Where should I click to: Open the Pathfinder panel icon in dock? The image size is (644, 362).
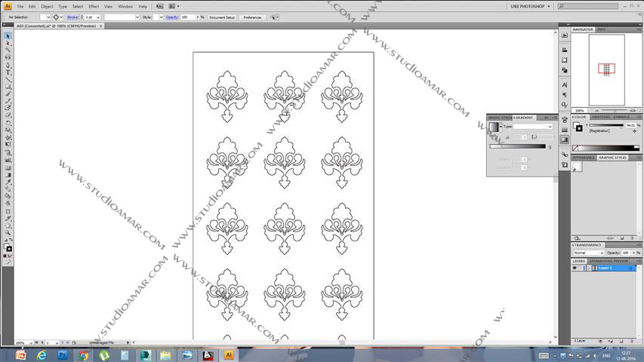pos(565,70)
